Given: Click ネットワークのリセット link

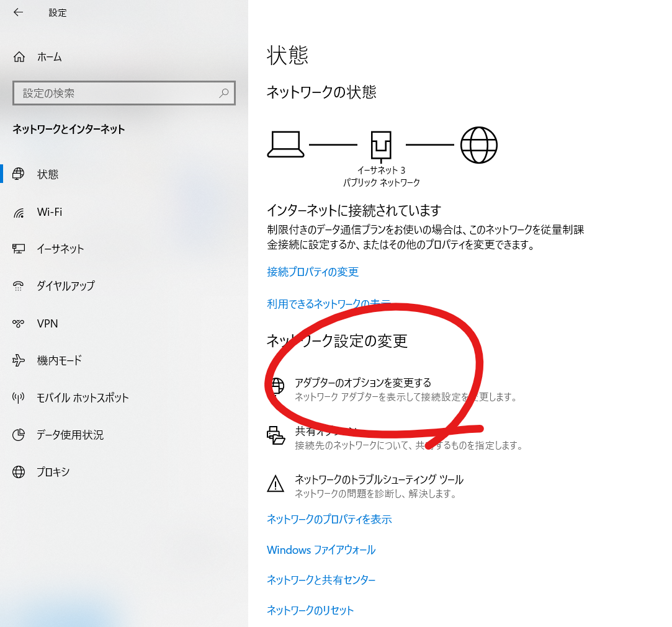Looking at the screenshot, I should pos(310,610).
